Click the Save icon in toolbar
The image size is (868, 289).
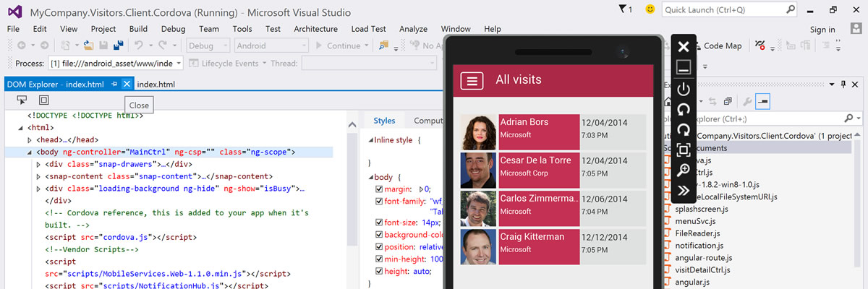pos(103,46)
